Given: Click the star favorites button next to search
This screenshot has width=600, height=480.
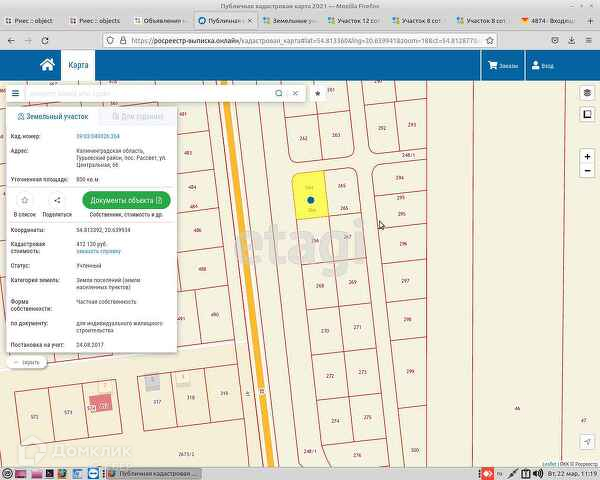Looking at the screenshot, I should [318, 93].
